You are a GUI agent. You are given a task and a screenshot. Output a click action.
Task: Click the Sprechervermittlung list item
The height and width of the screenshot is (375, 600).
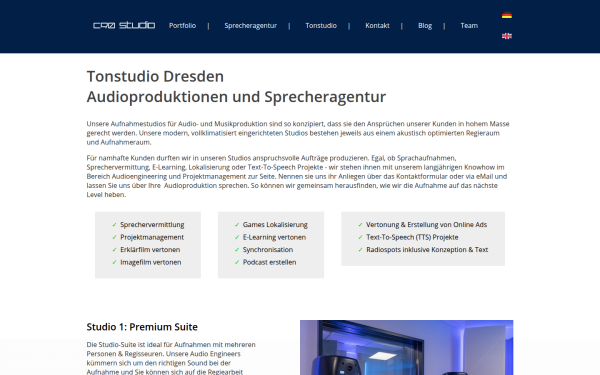pos(152,225)
